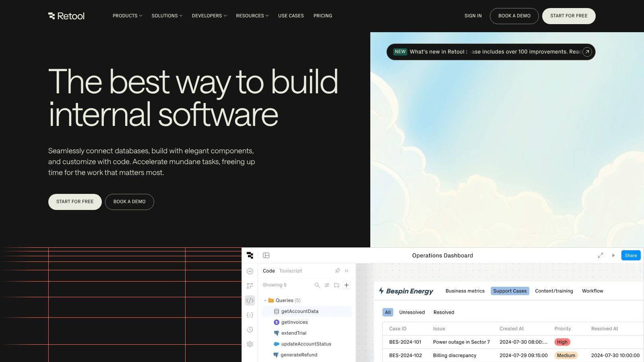Image resolution: width=644 pixels, height=362 pixels.
Task: Go to the Pricing page
Action: click(x=323, y=16)
